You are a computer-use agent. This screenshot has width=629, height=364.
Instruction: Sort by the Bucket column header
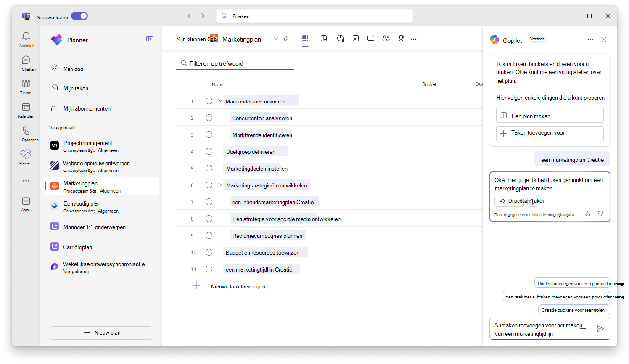click(x=429, y=84)
